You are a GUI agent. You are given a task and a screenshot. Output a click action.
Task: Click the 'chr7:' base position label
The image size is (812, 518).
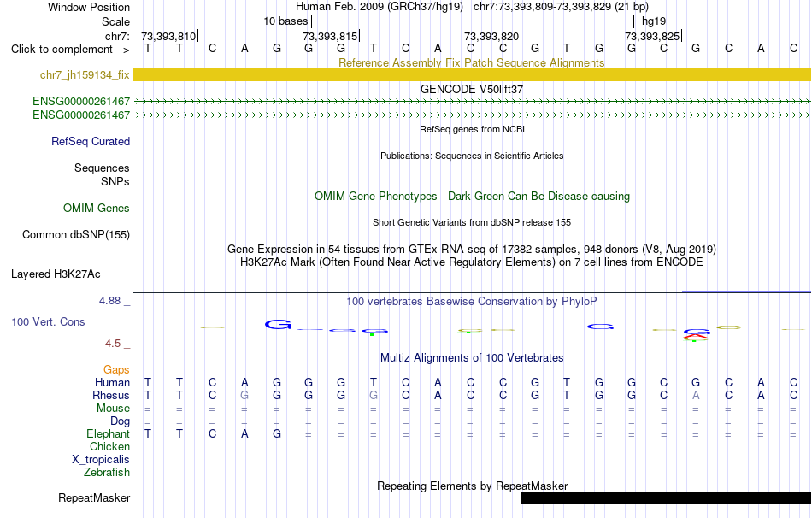(x=117, y=36)
